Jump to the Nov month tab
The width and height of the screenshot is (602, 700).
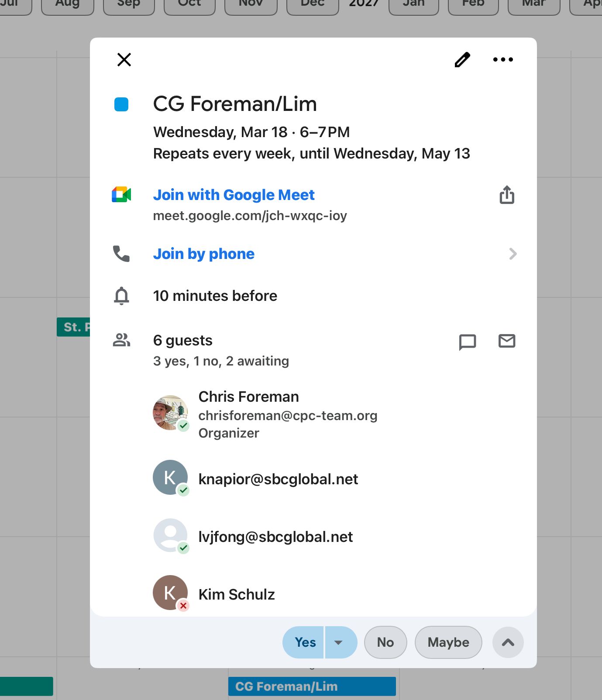251,4
